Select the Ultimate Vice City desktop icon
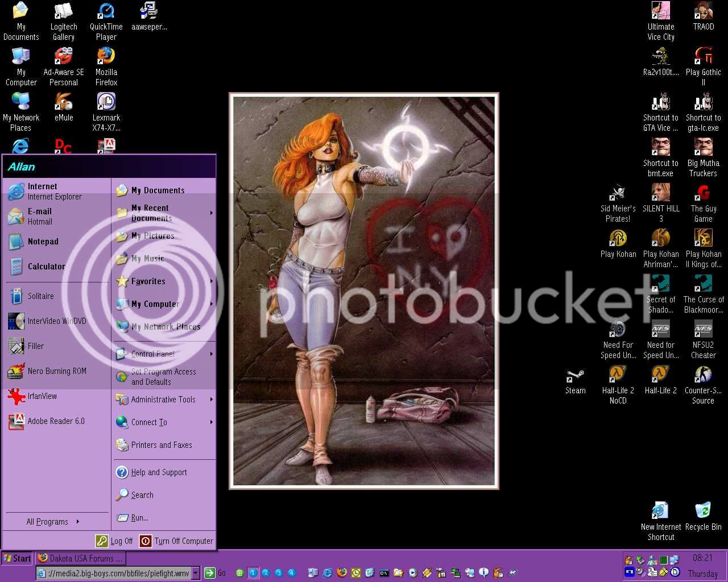 (x=661, y=22)
